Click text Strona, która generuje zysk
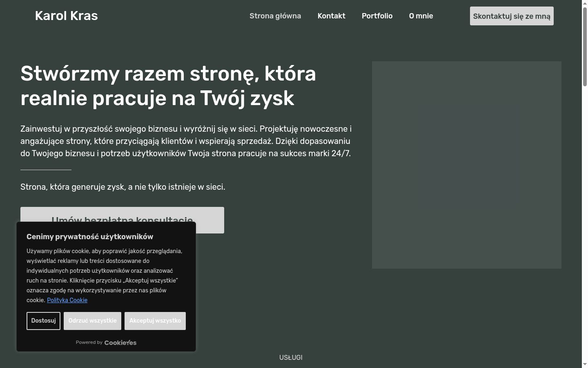 tap(123, 187)
